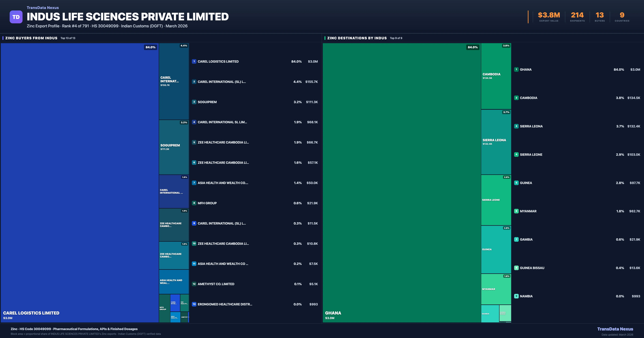The image size is (644, 338).
Task: Click rank badge 3 next to Soguiprem
Action: (x=194, y=102)
